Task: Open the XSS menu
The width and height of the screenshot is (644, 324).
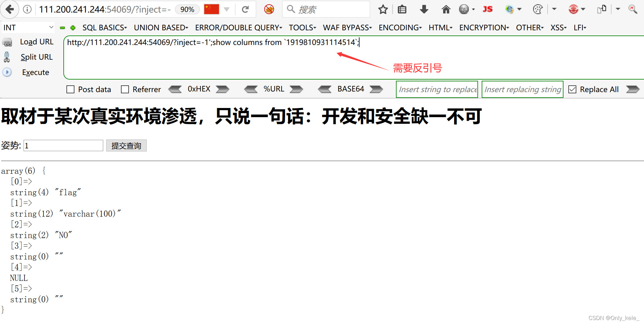Action: coord(559,28)
